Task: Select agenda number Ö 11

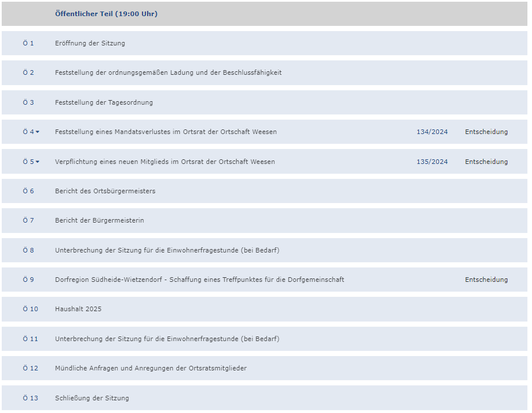Action: point(30,339)
